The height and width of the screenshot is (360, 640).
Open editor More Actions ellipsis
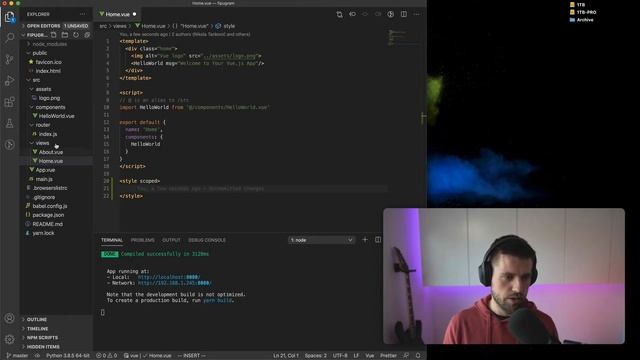point(416,14)
